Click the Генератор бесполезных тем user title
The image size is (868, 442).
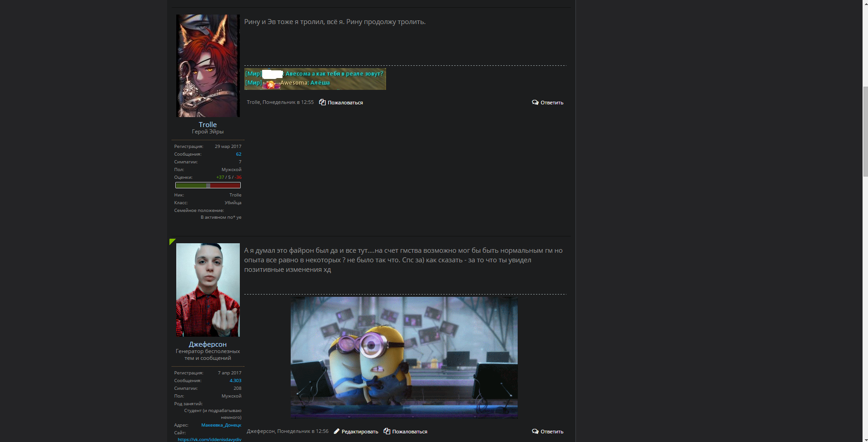point(208,354)
